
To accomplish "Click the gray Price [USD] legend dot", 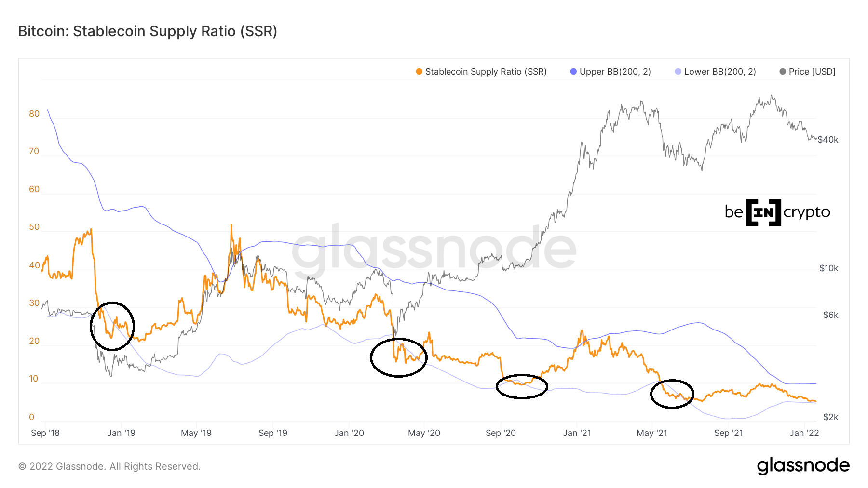I will click(783, 72).
